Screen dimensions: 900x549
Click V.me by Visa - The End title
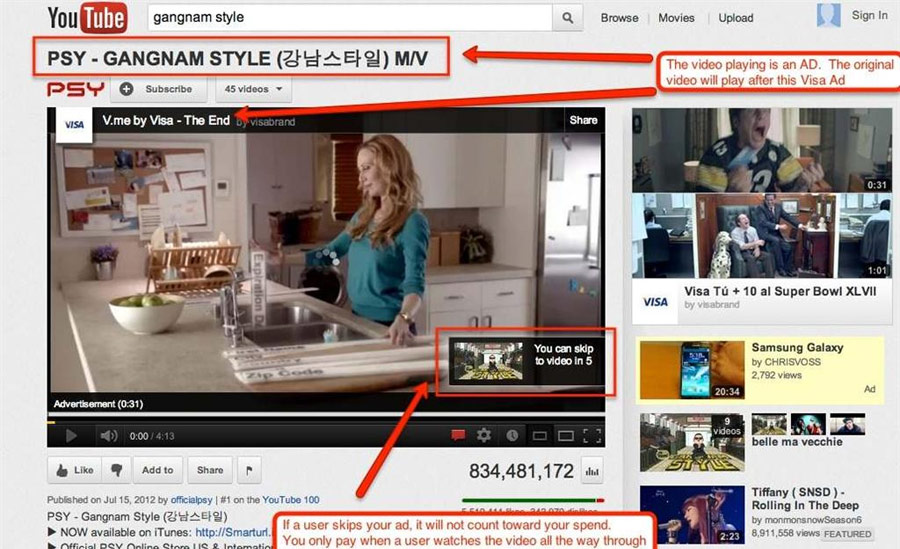[166, 120]
